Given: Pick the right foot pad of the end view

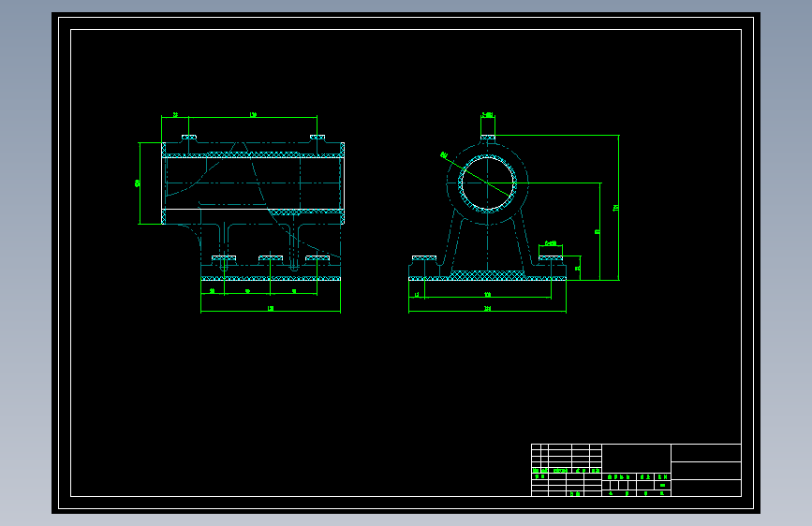Looking at the screenshot, I should 551,257.
